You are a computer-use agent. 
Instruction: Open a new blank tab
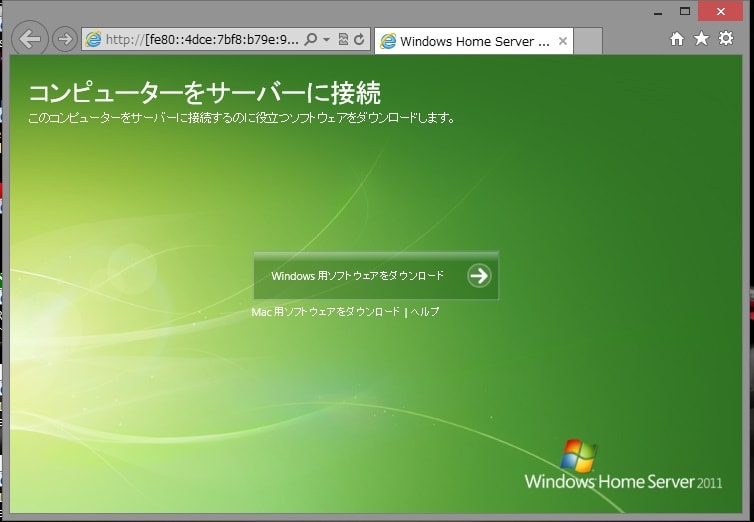tap(588, 41)
